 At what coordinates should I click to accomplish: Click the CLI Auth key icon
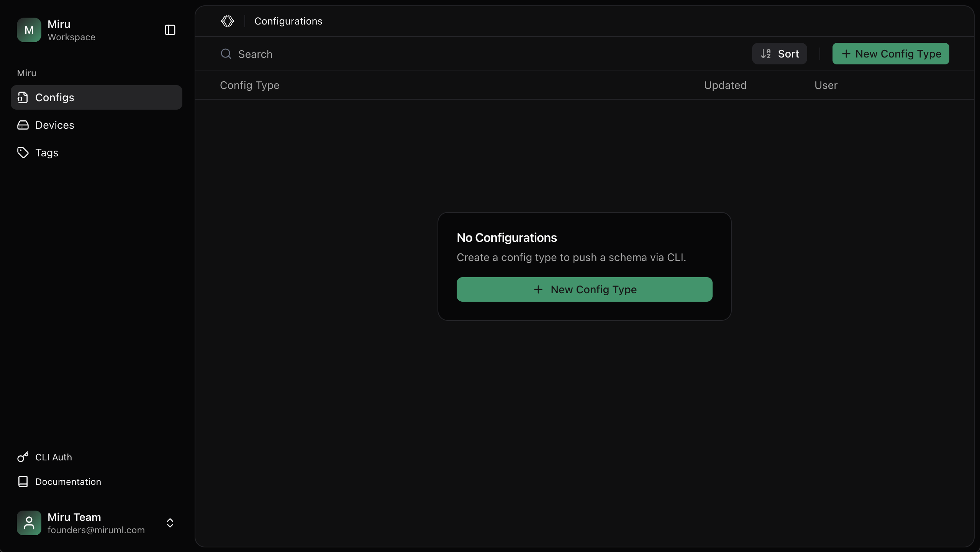click(23, 457)
